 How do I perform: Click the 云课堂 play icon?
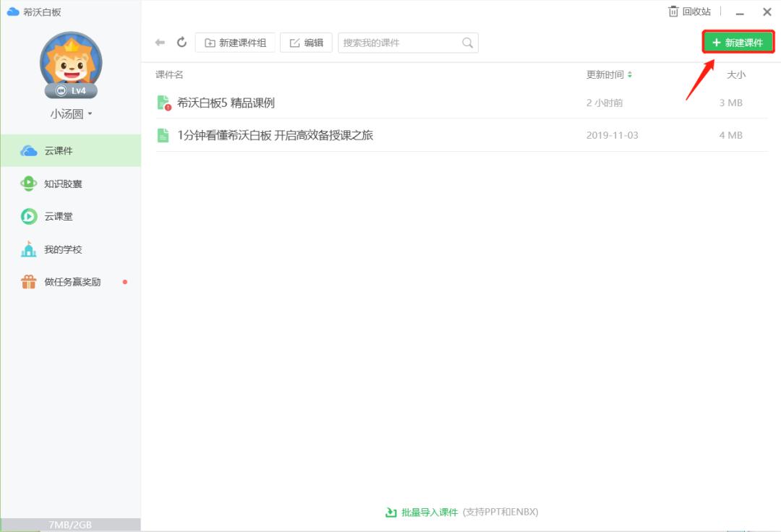pyautogui.click(x=27, y=216)
